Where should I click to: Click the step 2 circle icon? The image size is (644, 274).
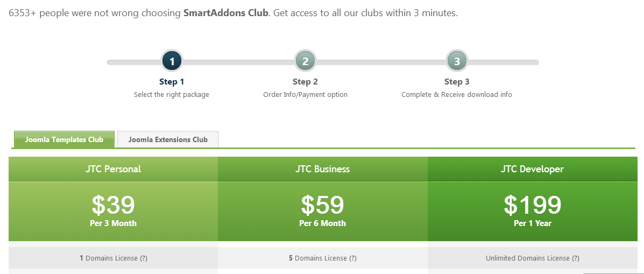(305, 62)
